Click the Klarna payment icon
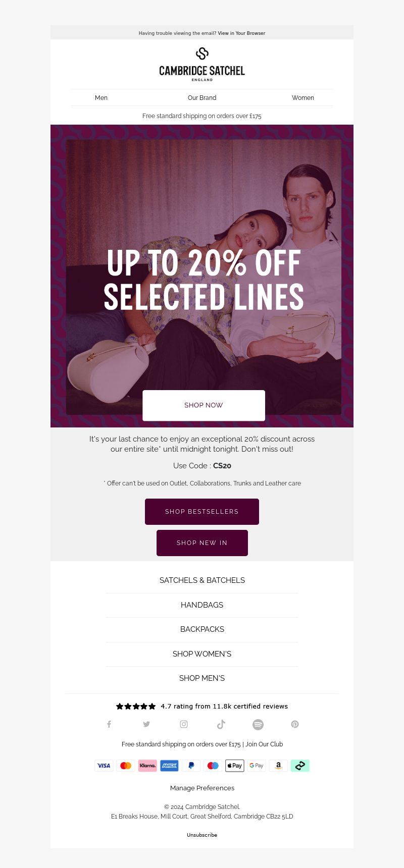This screenshot has width=404, height=868. click(147, 766)
